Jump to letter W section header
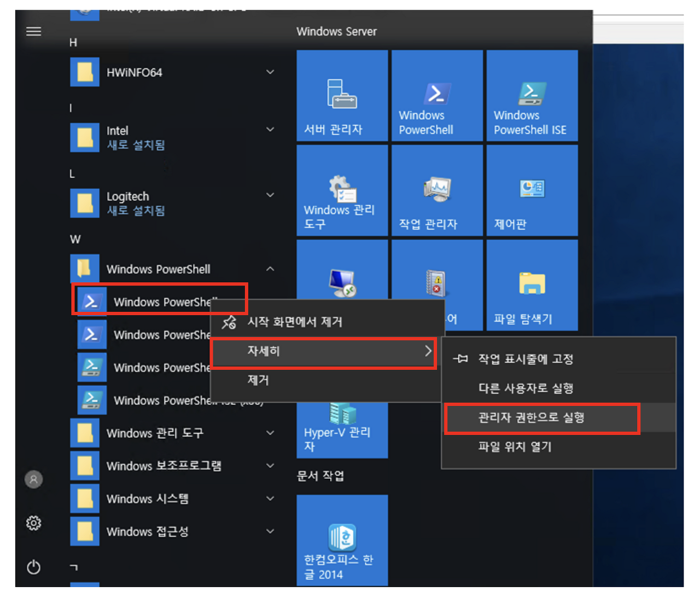The image size is (700, 598). point(75,239)
